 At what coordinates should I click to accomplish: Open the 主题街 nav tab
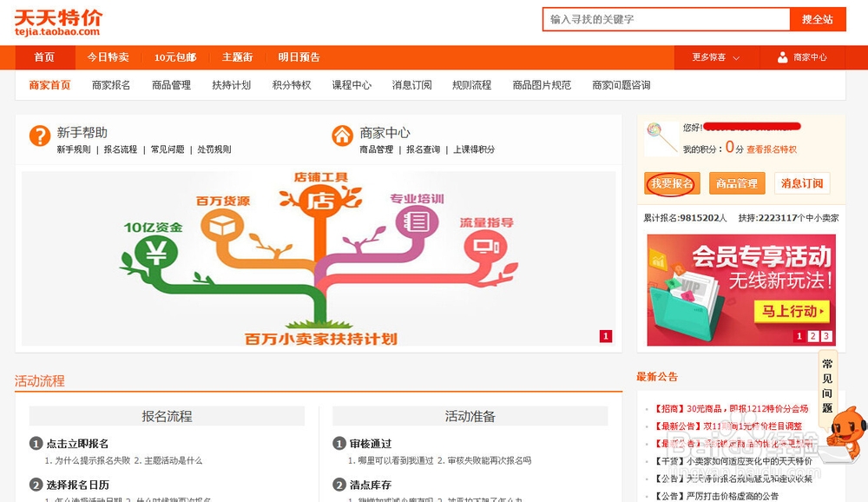(x=238, y=57)
